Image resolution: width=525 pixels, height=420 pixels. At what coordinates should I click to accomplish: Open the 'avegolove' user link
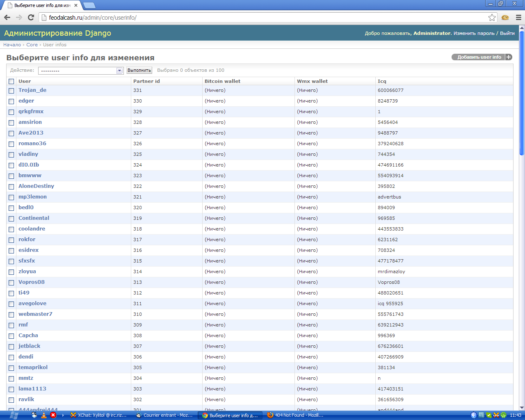click(32, 304)
